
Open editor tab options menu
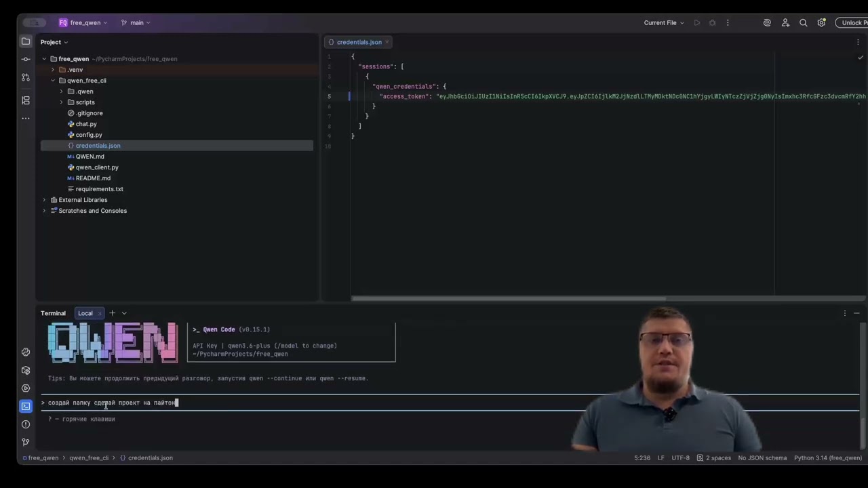(x=858, y=42)
